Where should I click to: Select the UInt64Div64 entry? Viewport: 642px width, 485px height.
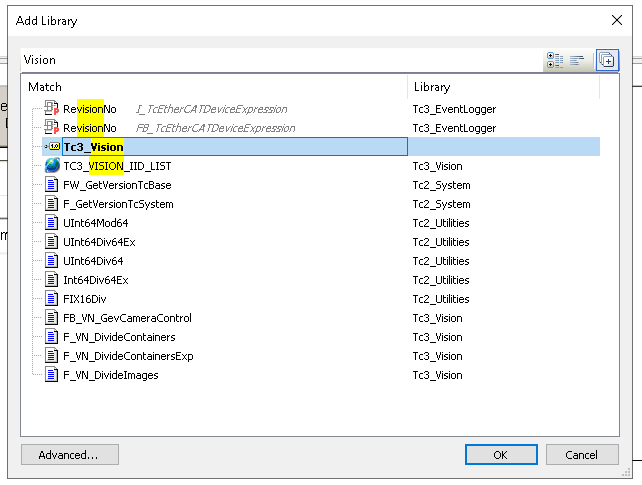tap(93, 261)
